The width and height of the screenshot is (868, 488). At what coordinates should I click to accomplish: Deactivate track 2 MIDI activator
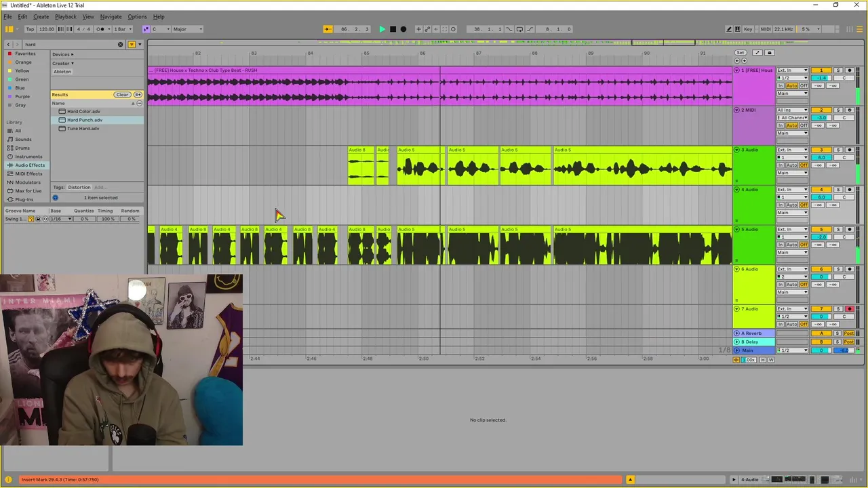point(821,110)
